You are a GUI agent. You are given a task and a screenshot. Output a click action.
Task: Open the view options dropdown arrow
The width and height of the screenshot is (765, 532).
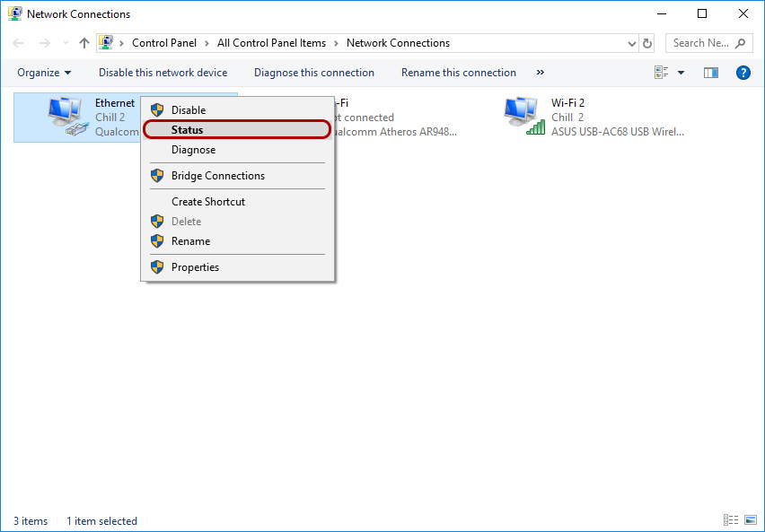[x=680, y=72]
